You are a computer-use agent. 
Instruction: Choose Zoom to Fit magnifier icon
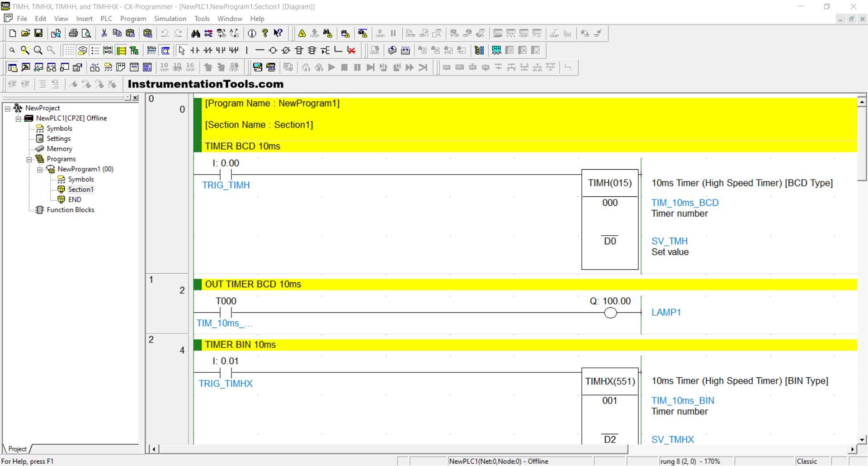25,50
